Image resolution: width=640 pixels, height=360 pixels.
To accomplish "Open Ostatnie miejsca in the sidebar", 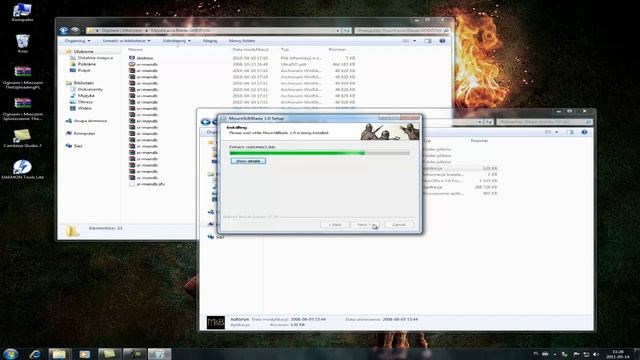I will (95, 58).
